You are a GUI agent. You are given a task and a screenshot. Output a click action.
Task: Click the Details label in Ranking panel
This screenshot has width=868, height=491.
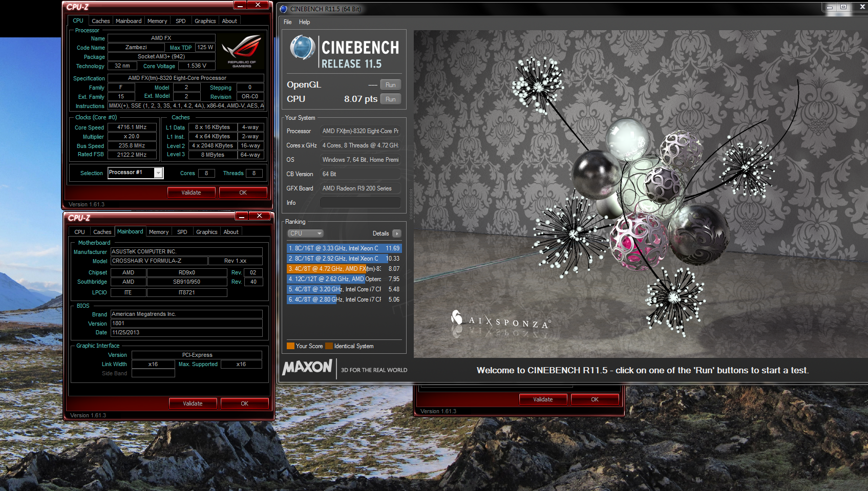[380, 233]
